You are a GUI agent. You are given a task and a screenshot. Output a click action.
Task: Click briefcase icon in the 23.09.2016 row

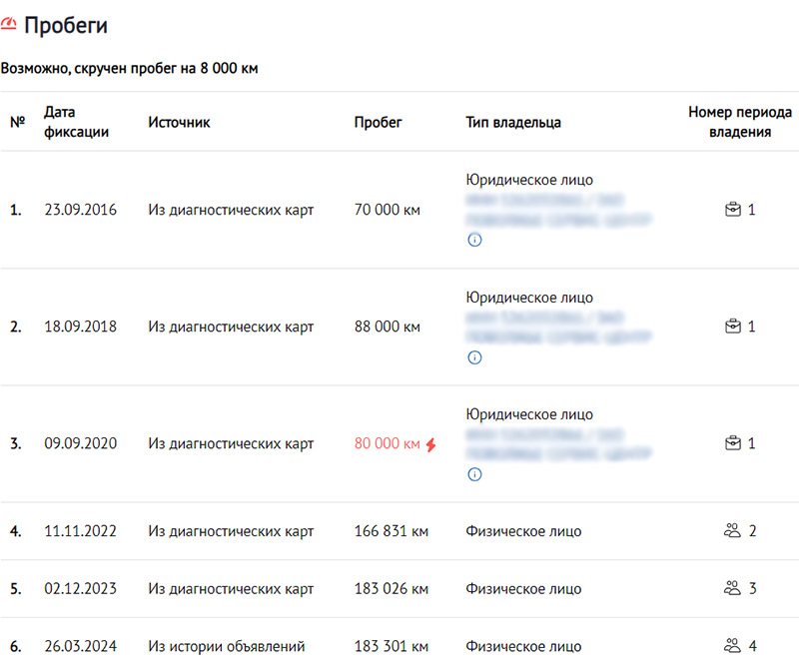click(x=733, y=210)
